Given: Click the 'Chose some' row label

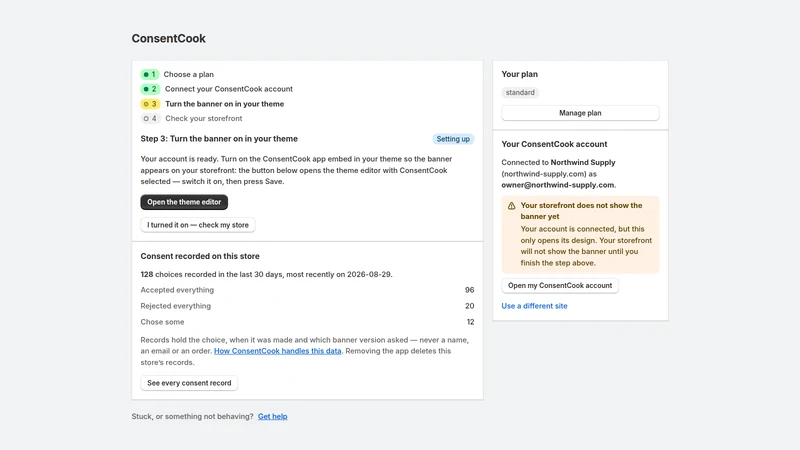Looking at the screenshot, I should click(x=162, y=322).
